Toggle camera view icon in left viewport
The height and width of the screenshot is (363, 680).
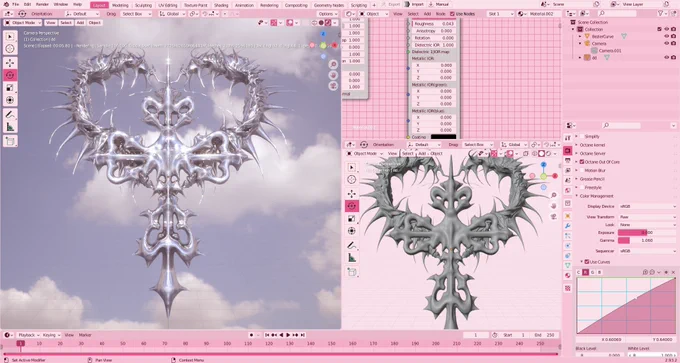tap(333, 86)
